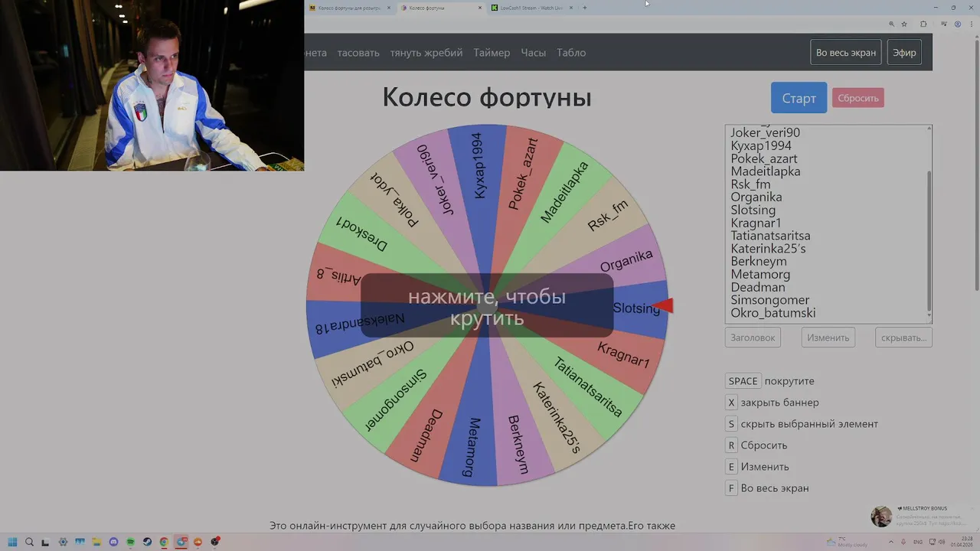Switch to LowCash1 Stream tab
The width and height of the screenshot is (980, 551).
(x=531, y=8)
